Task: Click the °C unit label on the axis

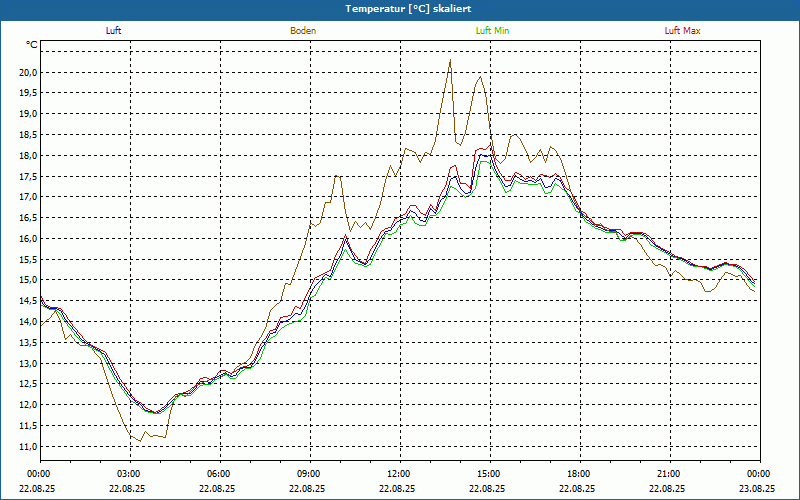Action: (x=32, y=45)
